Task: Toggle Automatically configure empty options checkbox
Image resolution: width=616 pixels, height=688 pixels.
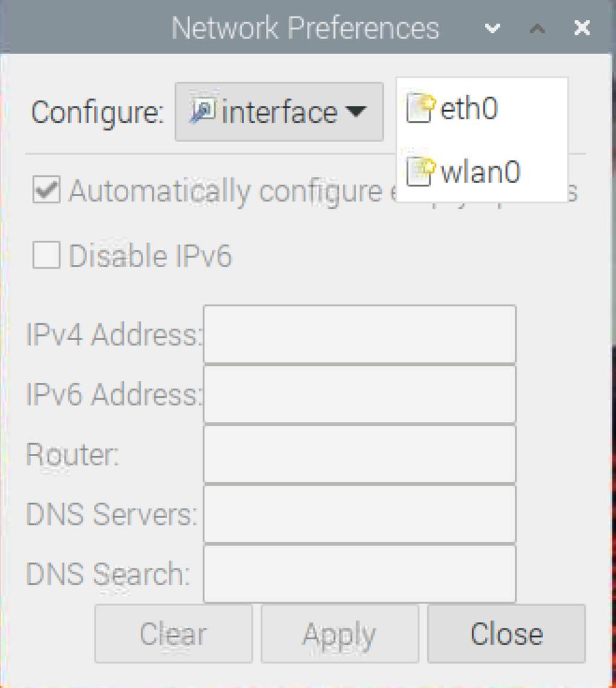Action: tap(46, 190)
